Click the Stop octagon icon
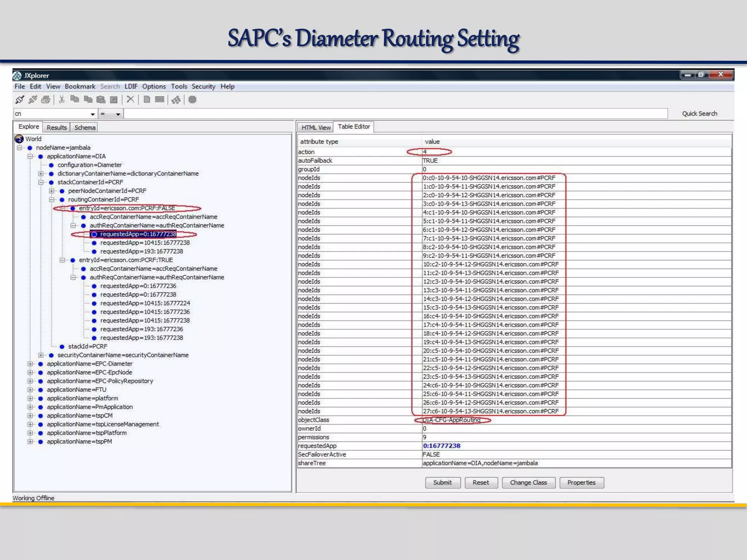This screenshot has width=747, height=560. click(x=193, y=100)
